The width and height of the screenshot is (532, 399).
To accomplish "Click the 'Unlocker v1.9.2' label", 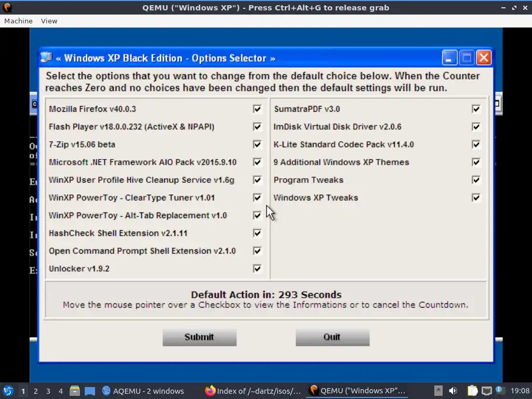I will tap(79, 269).
